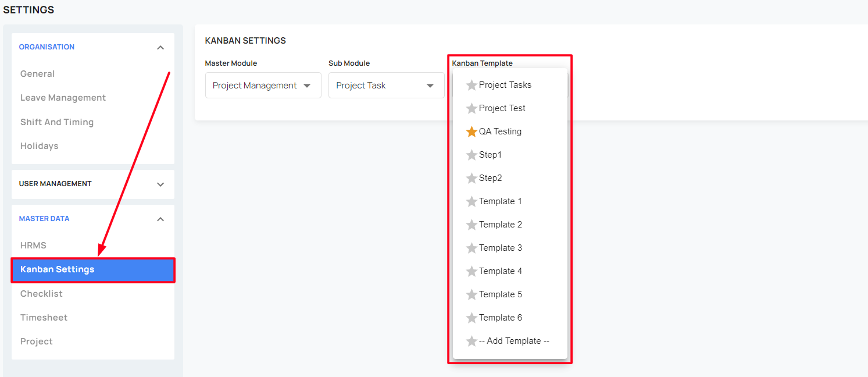
Task: Select Template 3 option
Action: tap(501, 248)
